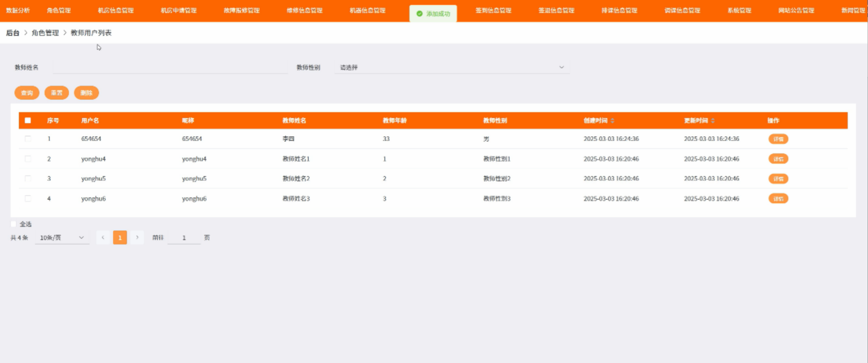The image size is (868, 363).
Task: Open 机房信息管理 menu
Action: [x=116, y=10]
